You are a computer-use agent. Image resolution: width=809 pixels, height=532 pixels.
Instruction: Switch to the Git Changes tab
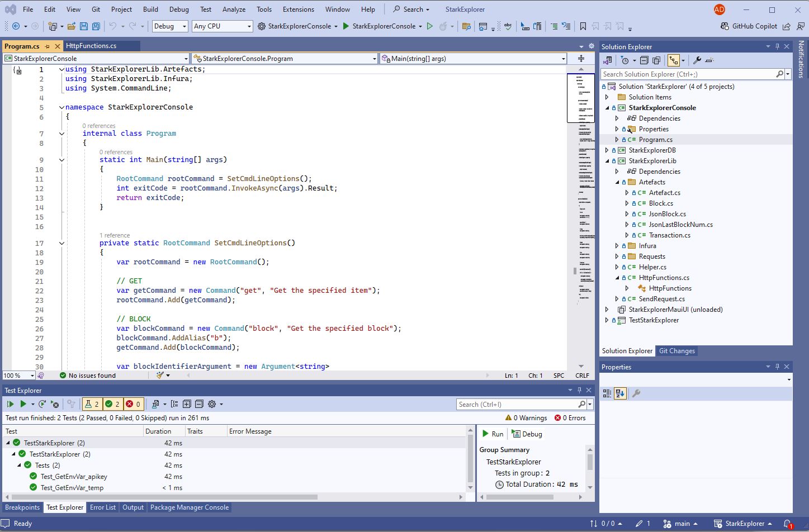(676, 351)
